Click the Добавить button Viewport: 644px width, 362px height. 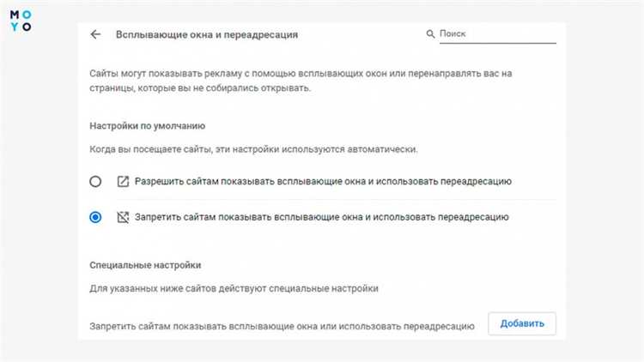(522, 324)
